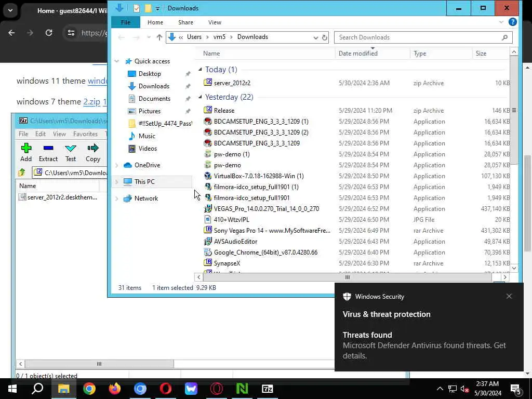Click taskbar clock showing 2:37 AM
This screenshot has height=399, width=532.
click(x=487, y=389)
